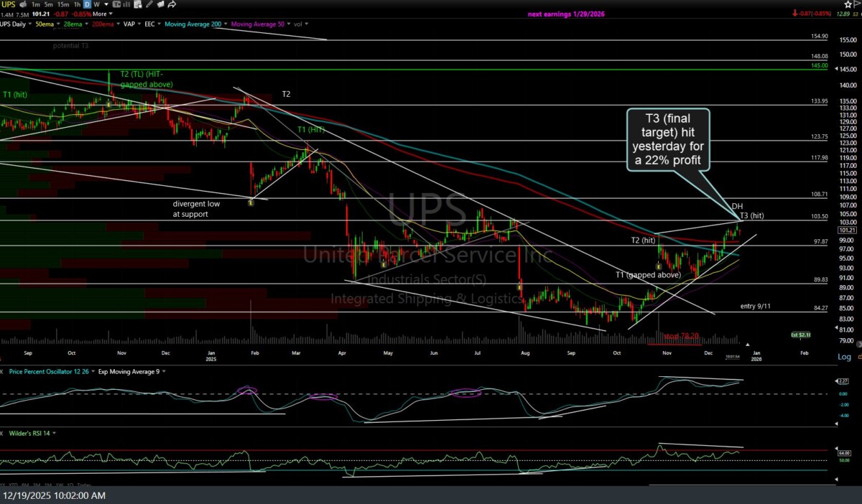This screenshot has width=862, height=504.
Task: Select the Weekly (W) timeframe
Action: [96, 4]
